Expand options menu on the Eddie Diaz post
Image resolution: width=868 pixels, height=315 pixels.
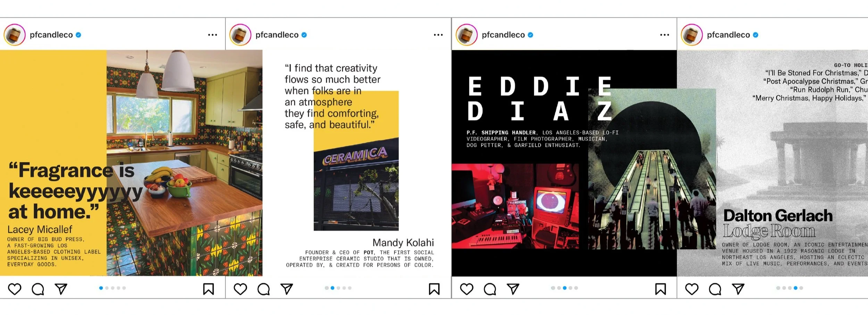665,35
